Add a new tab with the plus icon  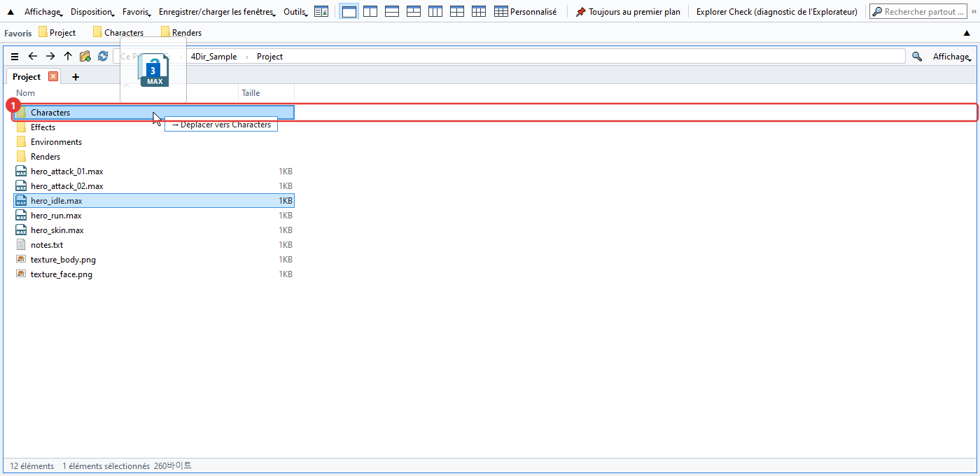pos(76,77)
